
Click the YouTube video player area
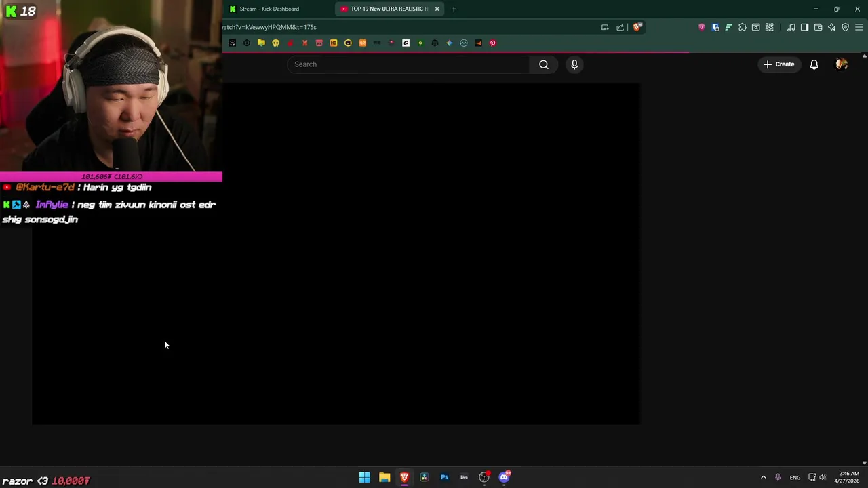click(x=336, y=253)
